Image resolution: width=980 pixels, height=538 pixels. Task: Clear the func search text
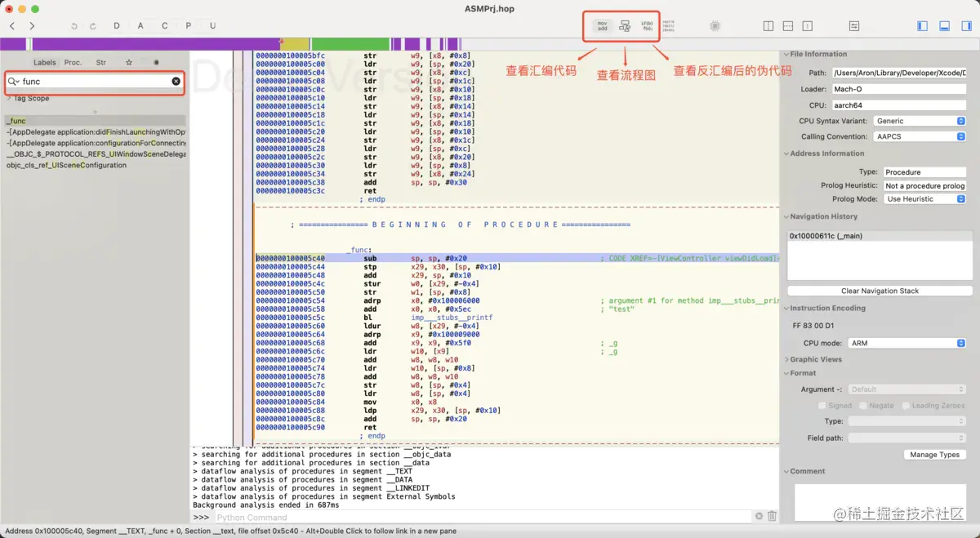pyautogui.click(x=176, y=82)
